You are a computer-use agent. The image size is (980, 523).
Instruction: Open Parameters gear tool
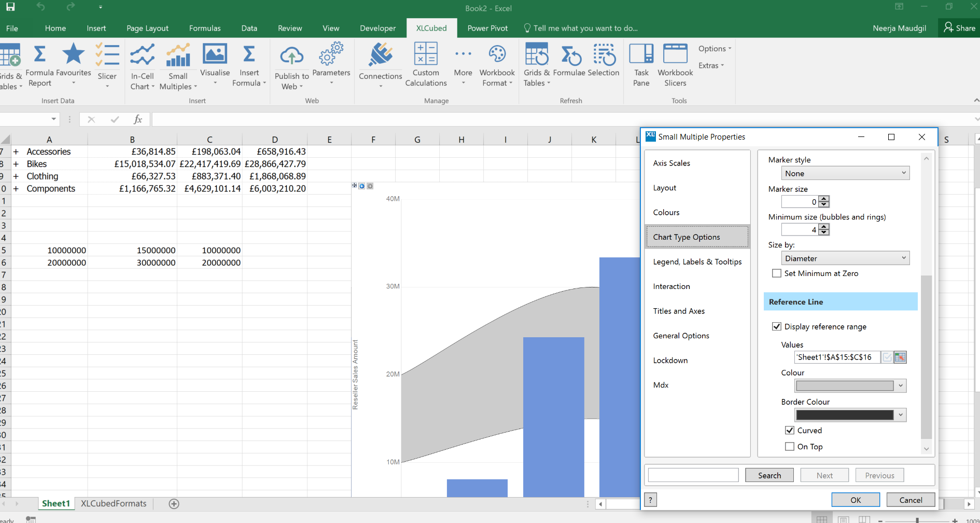331,63
